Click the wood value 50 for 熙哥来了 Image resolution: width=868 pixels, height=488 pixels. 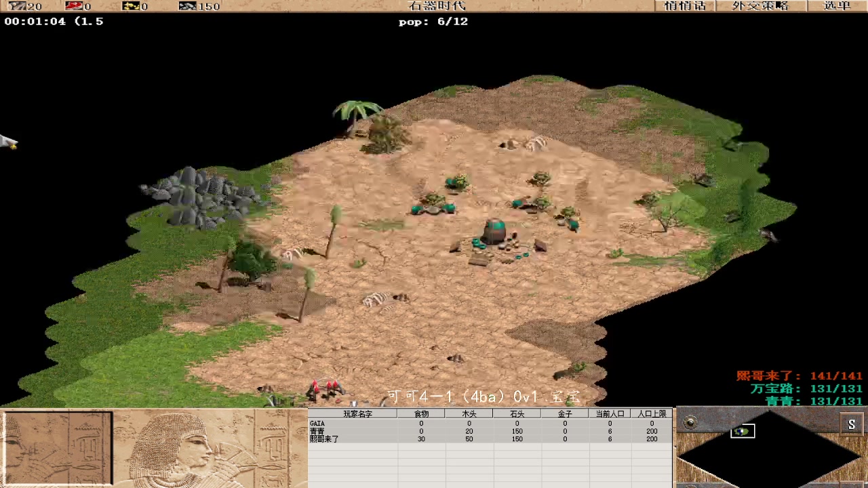(469, 439)
